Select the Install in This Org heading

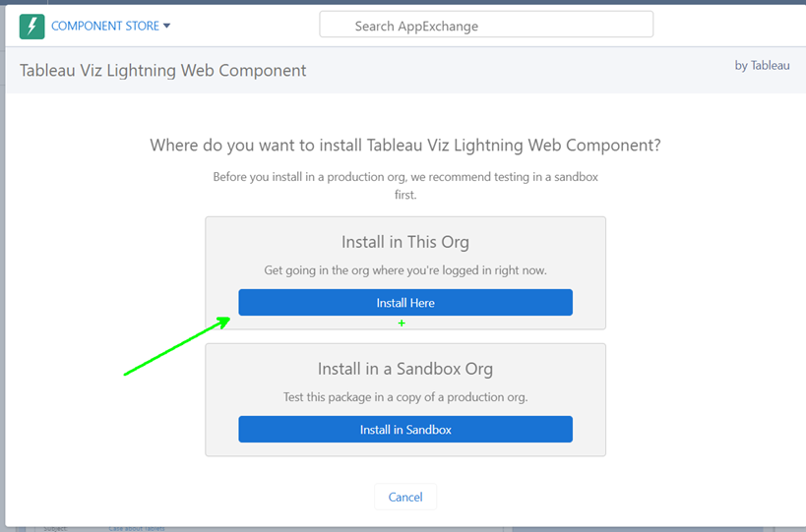point(404,242)
